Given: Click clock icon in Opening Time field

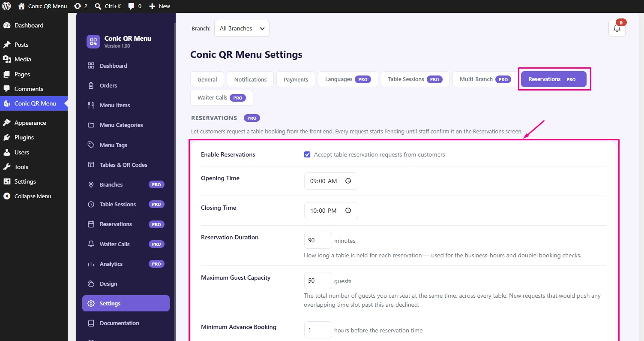Looking at the screenshot, I should click(348, 181).
